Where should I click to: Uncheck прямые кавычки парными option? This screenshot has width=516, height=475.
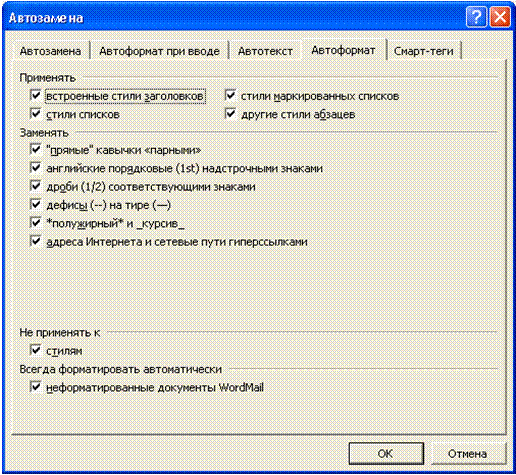(x=36, y=149)
